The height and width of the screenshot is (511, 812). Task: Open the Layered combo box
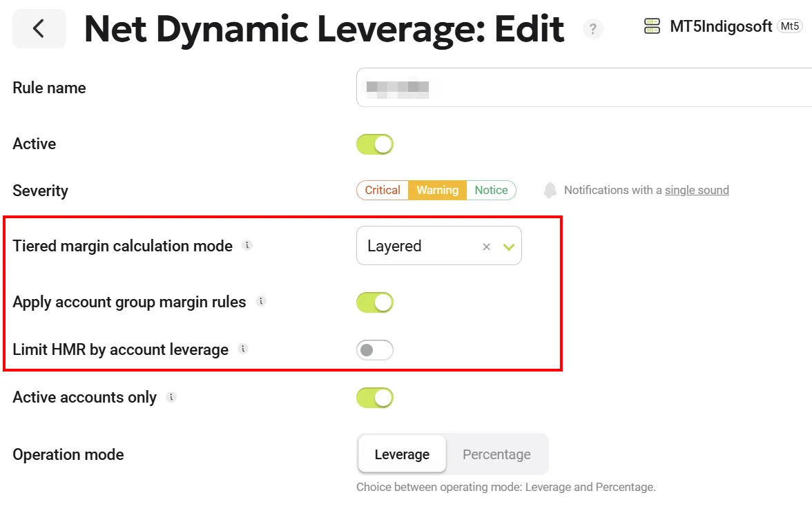tap(414, 246)
